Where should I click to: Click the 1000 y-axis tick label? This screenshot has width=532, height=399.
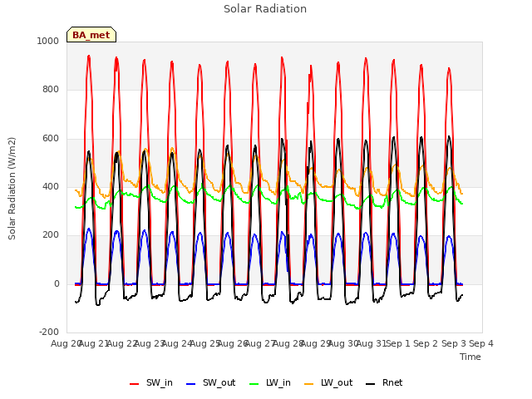[48, 41]
